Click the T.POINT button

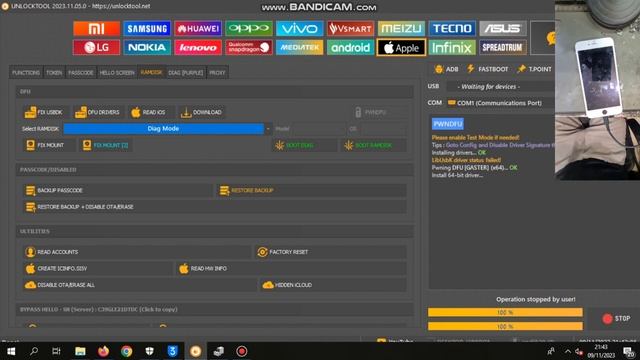[534, 69]
